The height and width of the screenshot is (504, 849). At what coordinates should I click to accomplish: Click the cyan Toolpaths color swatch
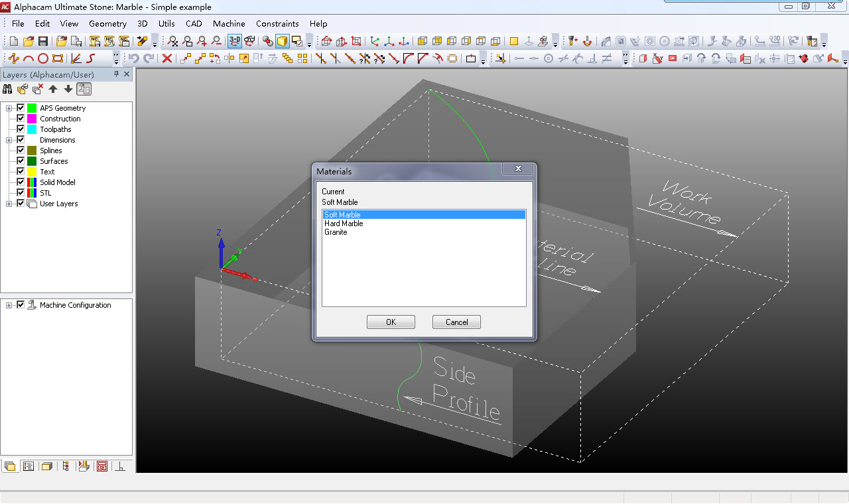32,129
